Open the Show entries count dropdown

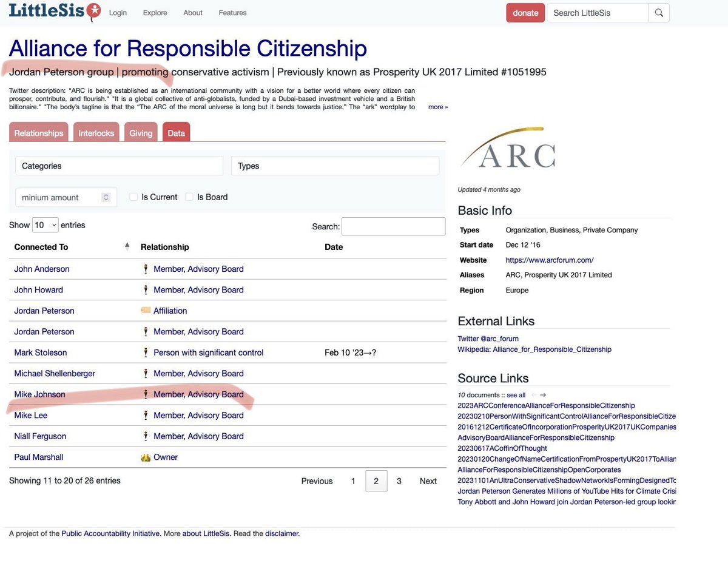coord(45,225)
